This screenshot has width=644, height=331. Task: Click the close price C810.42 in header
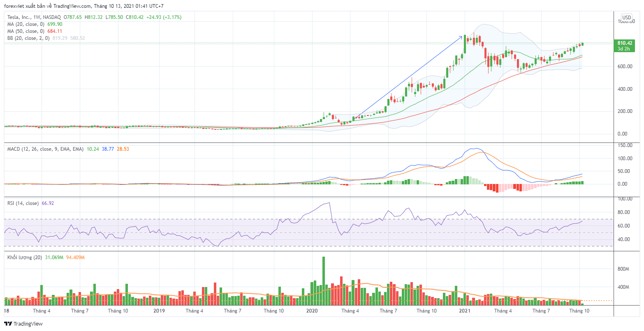[134, 17]
